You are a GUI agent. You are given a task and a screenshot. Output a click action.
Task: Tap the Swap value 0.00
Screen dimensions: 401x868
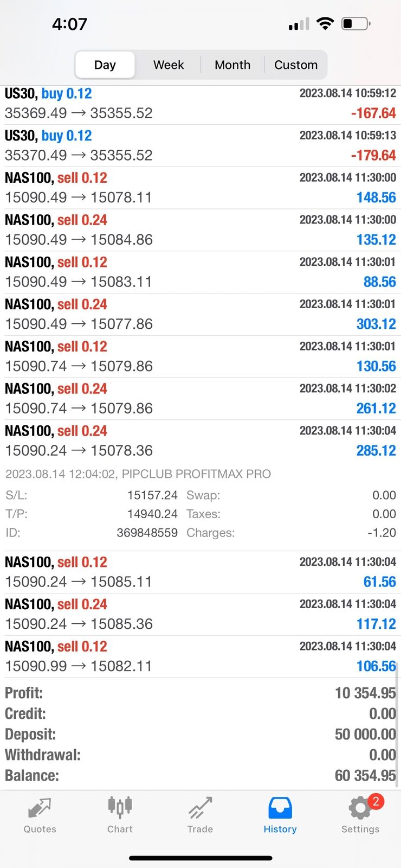tap(384, 495)
